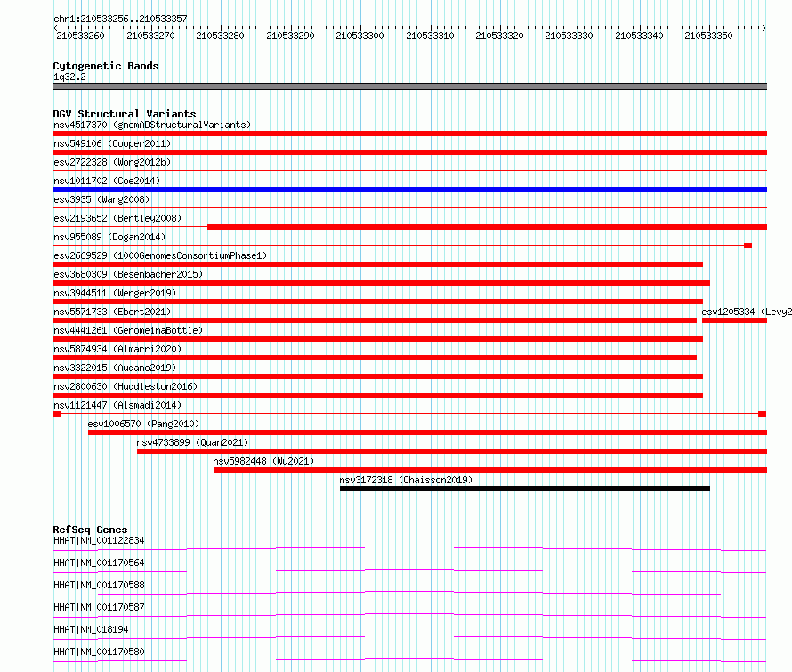
Task: Click the short red bar under esv1205334
Action: [734, 320]
